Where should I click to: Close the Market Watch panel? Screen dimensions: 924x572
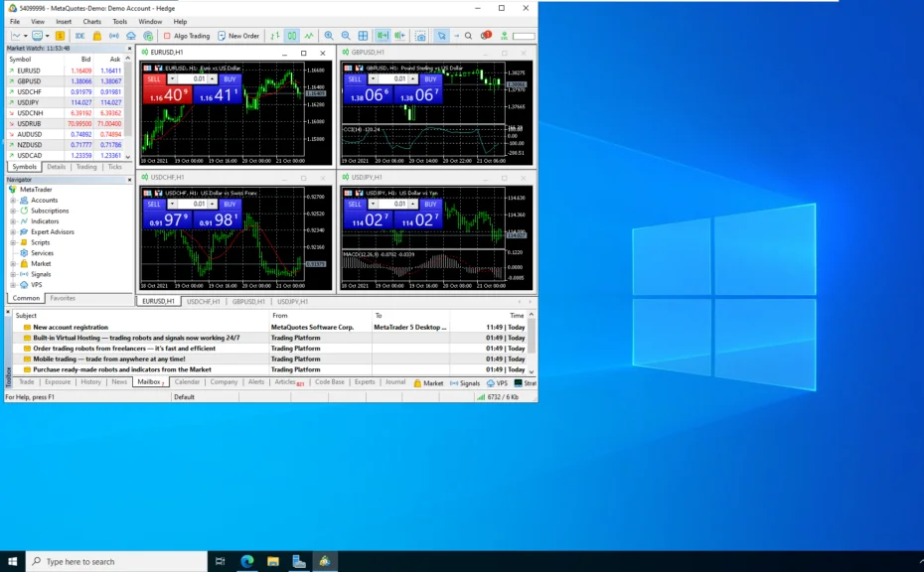(x=129, y=49)
